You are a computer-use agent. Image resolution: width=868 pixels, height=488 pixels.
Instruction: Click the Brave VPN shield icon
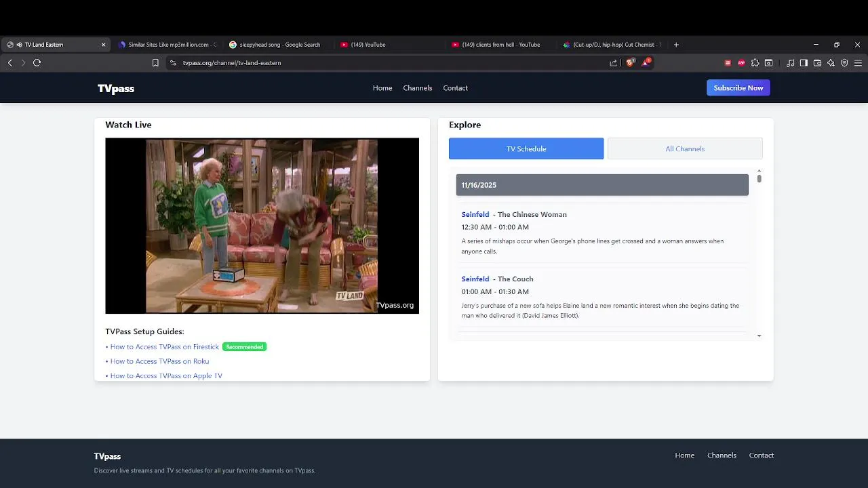pos(844,62)
